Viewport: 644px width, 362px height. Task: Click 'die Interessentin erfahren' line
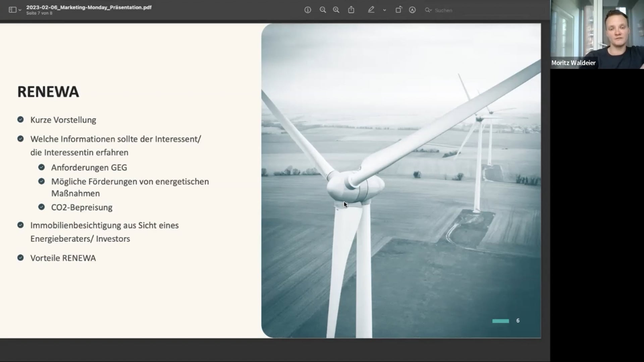(79, 153)
